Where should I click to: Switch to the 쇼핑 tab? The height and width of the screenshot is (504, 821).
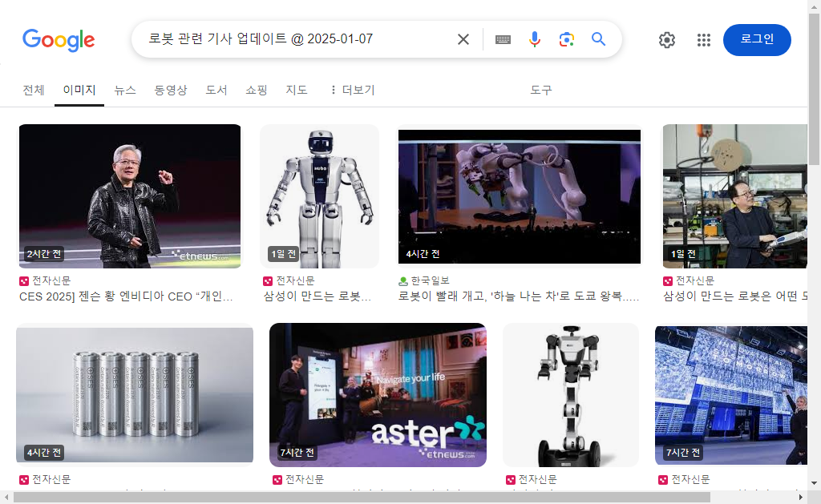pyautogui.click(x=257, y=90)
